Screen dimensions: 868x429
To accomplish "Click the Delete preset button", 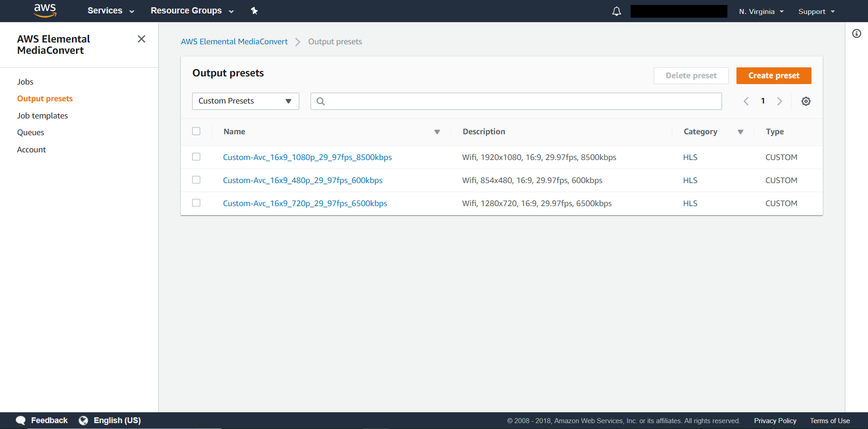I will tap(691, 75).
